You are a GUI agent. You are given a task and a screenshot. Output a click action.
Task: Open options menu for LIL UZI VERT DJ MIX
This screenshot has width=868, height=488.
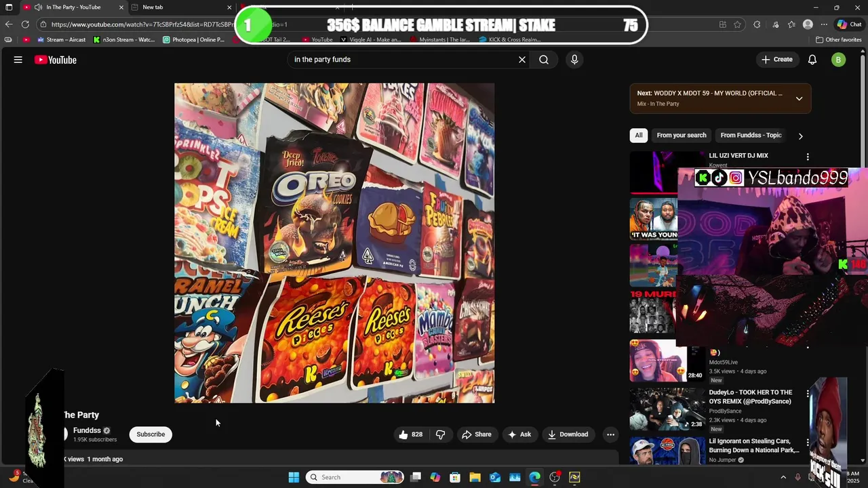point(807,157)
